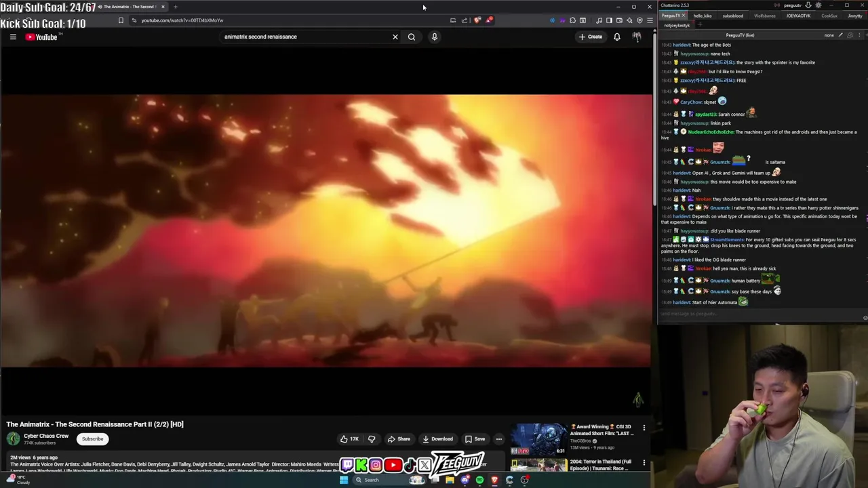Open Brave Rewards triangle icon

click(x=488, y=20)
